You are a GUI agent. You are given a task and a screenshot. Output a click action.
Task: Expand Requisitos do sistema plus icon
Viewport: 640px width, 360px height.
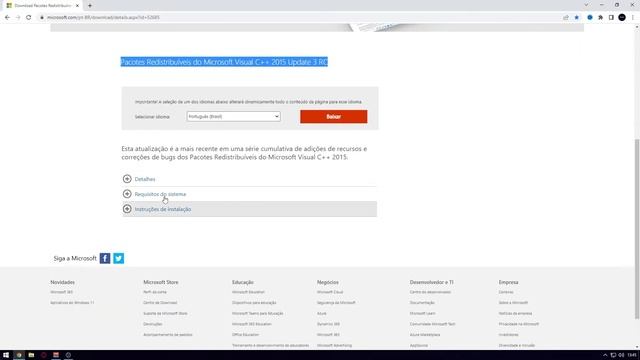[x=127, y=194]
